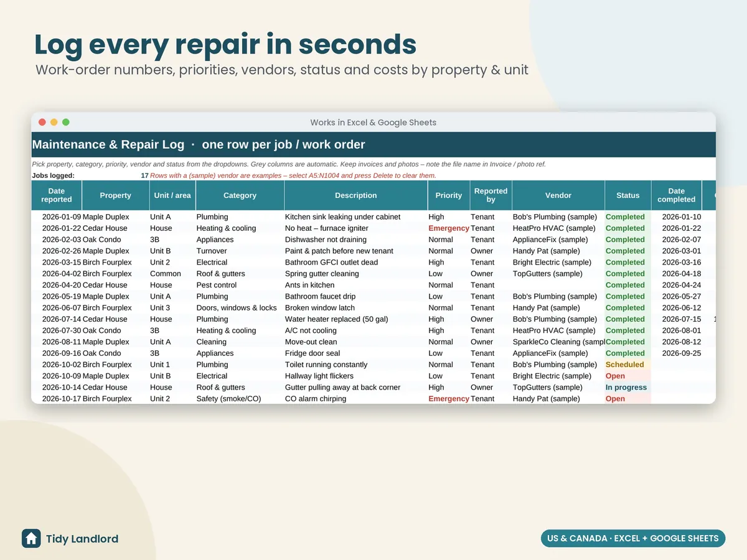Select the Property column header

115,195
